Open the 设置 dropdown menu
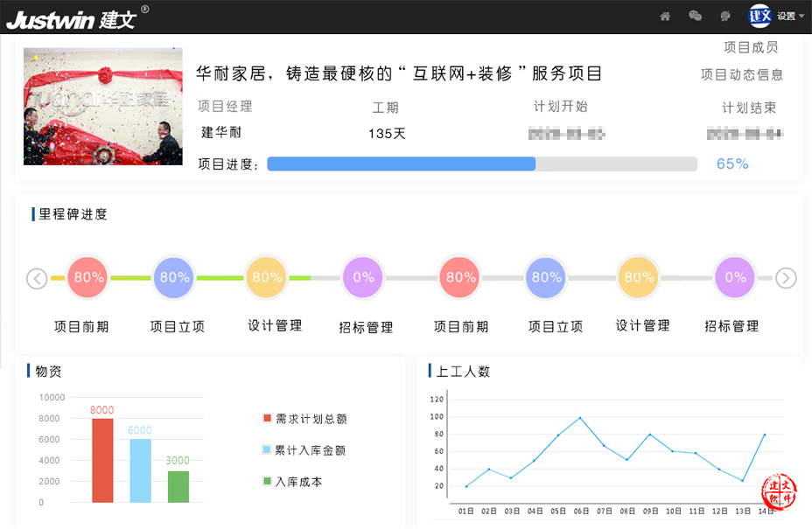 (790, 16)
